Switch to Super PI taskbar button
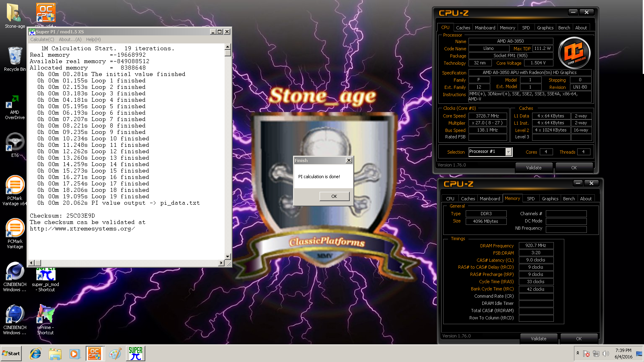This screenshot has width=644, height=362. [136, 354]
